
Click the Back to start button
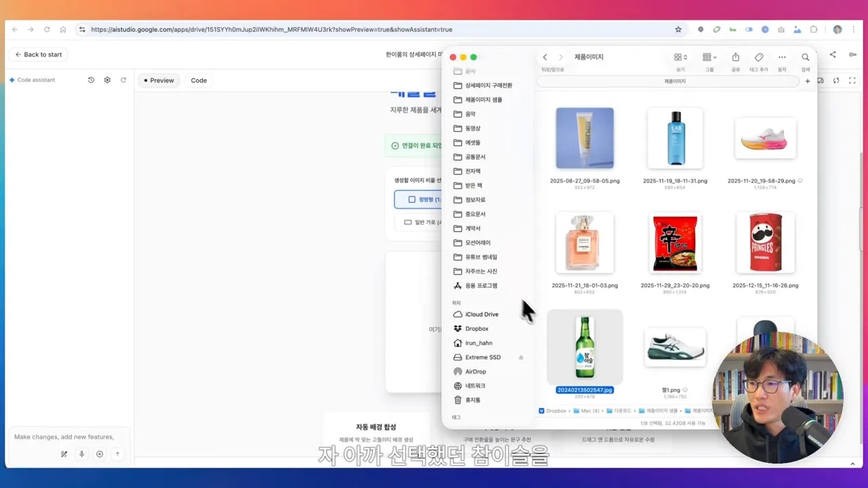[38, 54]
